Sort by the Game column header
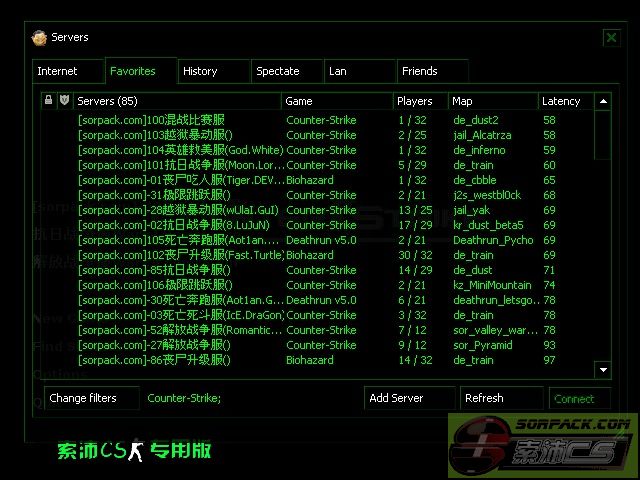The width and height of the screenshot is (640, 480). pos(337,101)
